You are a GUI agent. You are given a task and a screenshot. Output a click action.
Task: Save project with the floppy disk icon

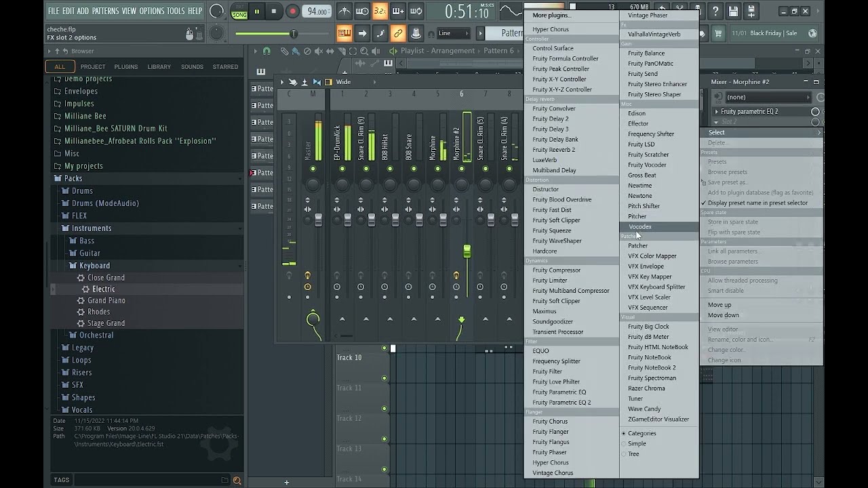tap(733, 11)
